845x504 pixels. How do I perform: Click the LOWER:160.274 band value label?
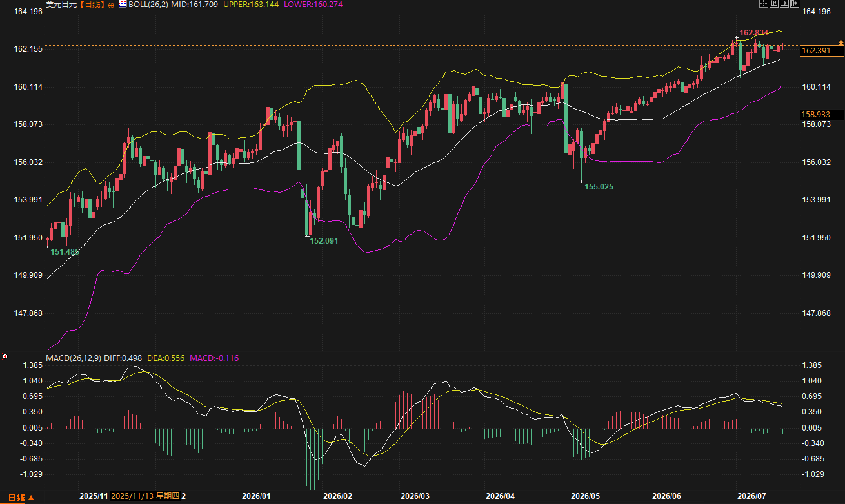click(313, 5)
